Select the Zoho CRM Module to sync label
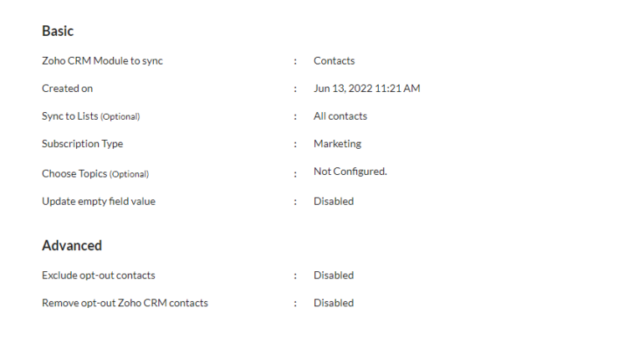This screenshot has width=644, height=364. [102, 60]
